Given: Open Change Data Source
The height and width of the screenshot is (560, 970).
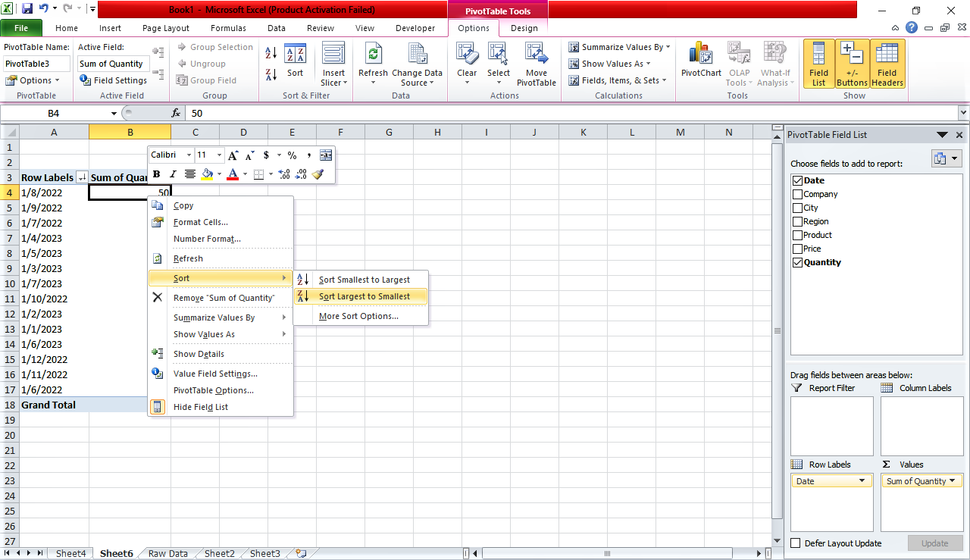Looking at the screenshot, I should point(417,64).
